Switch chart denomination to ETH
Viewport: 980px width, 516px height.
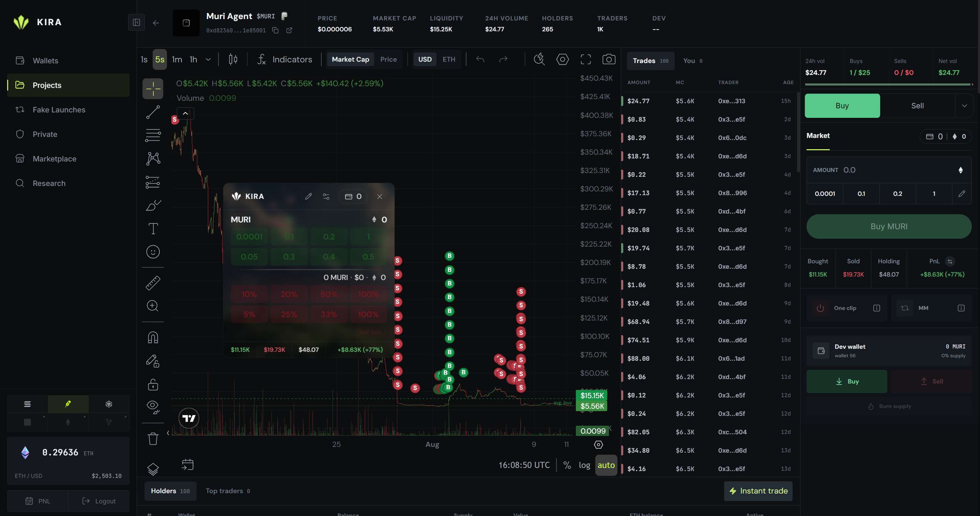(449, 59)
